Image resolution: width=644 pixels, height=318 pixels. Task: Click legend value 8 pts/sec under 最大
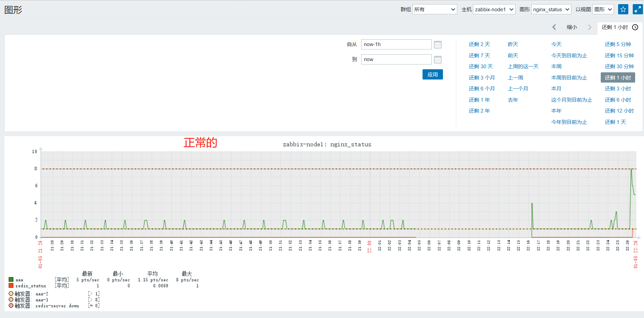coord(187,280)
